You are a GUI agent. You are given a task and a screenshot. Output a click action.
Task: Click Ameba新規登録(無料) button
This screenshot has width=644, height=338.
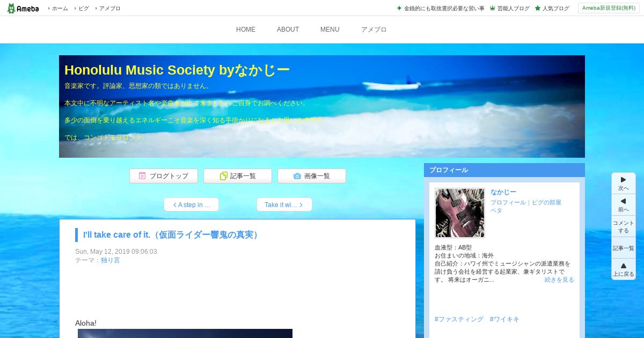609,8
